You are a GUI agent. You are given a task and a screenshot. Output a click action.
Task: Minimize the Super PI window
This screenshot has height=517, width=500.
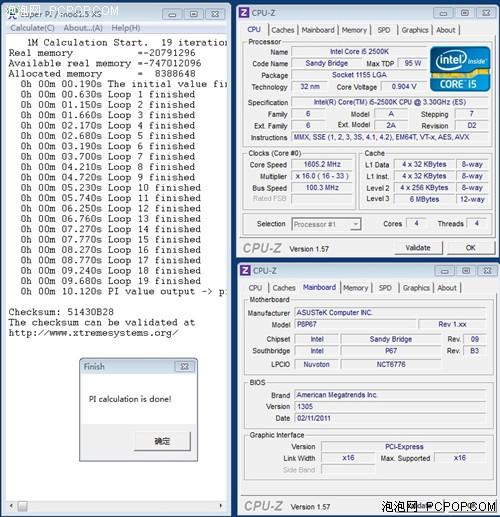point(172,14)
